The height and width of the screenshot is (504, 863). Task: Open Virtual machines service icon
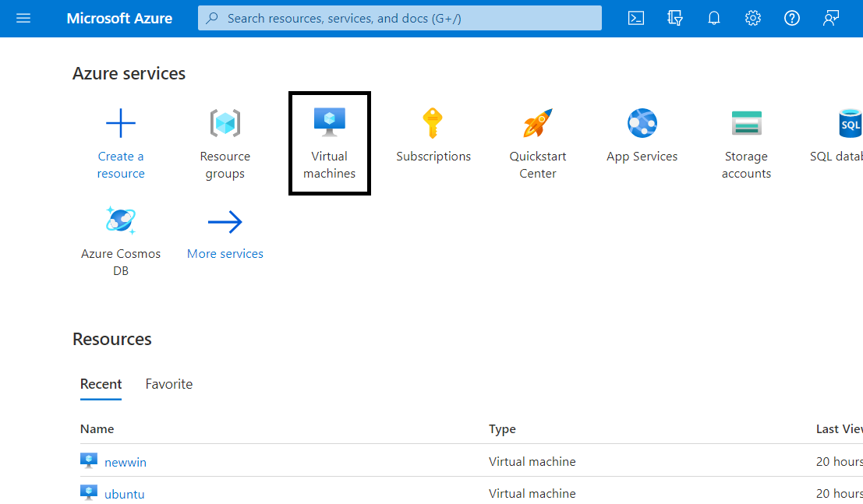tap(329, 122)
